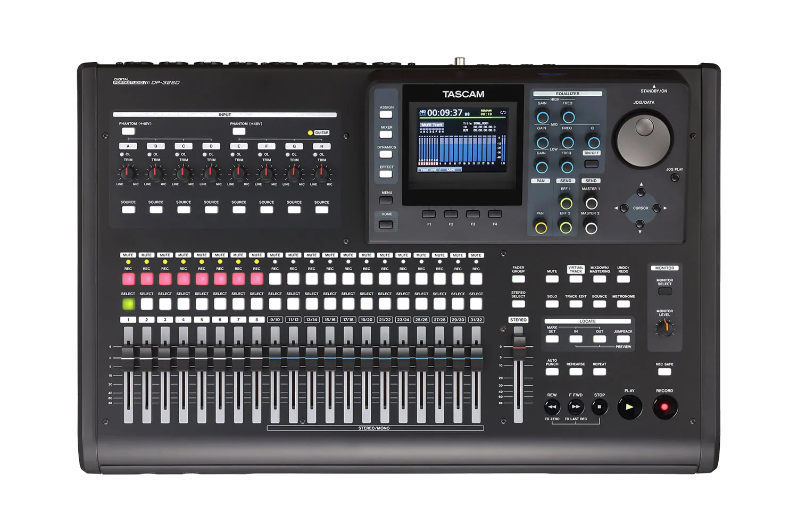Rewind using the REW button
Screen dimensions: 798x532
tap(552, 407)
